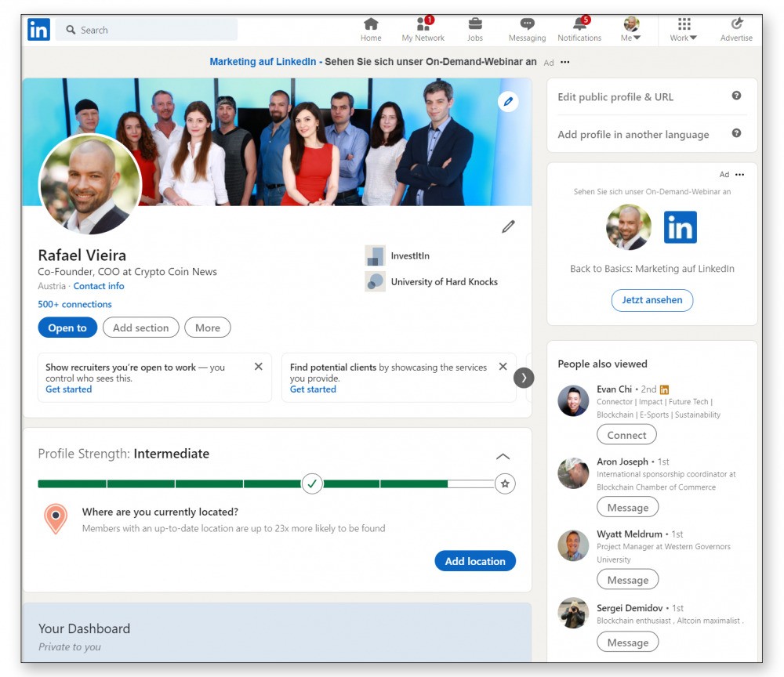Open Evan Chi's profile picture

[573, 400]
